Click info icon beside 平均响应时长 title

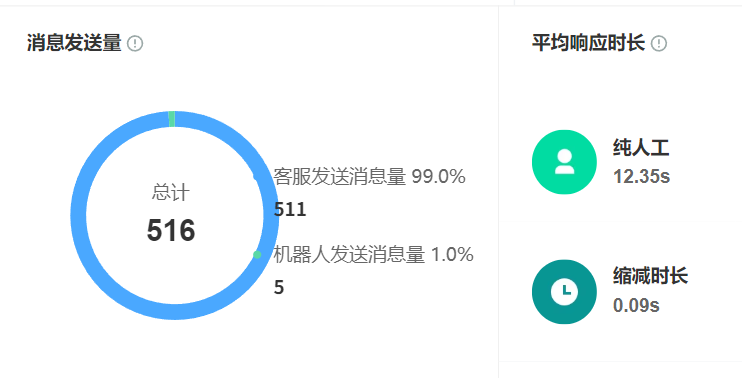[x=659, y=44]
